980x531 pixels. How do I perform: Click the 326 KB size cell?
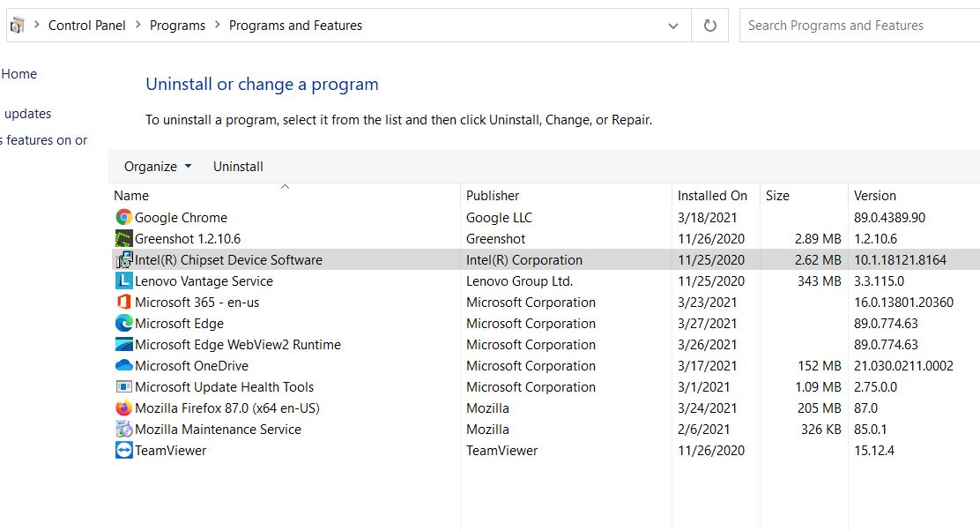click(x=821, y=430)
